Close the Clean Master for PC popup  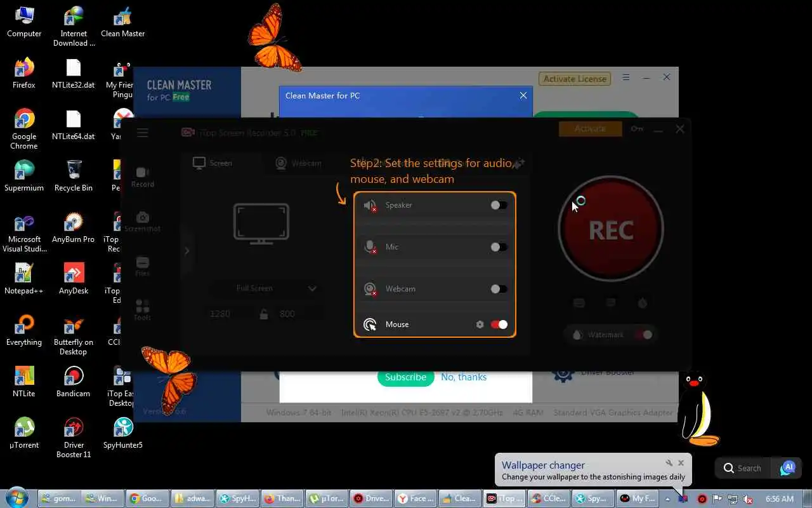[523, 95]
